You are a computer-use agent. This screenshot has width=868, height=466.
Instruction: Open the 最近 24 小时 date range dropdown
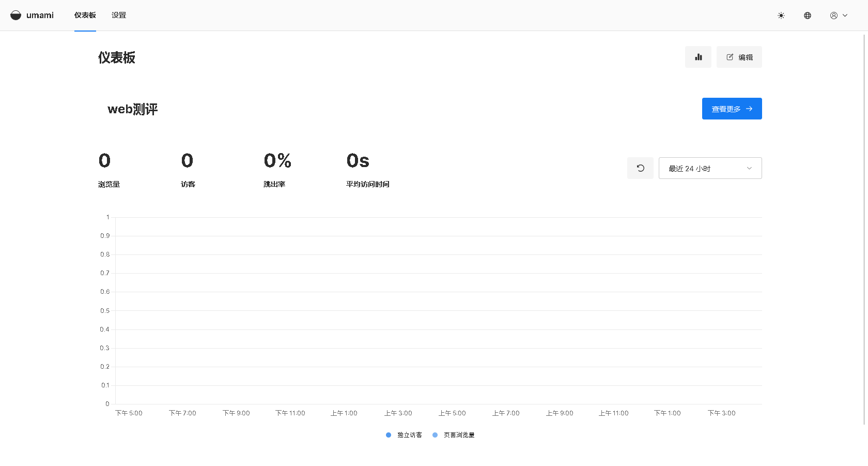[x=710, y=168]
